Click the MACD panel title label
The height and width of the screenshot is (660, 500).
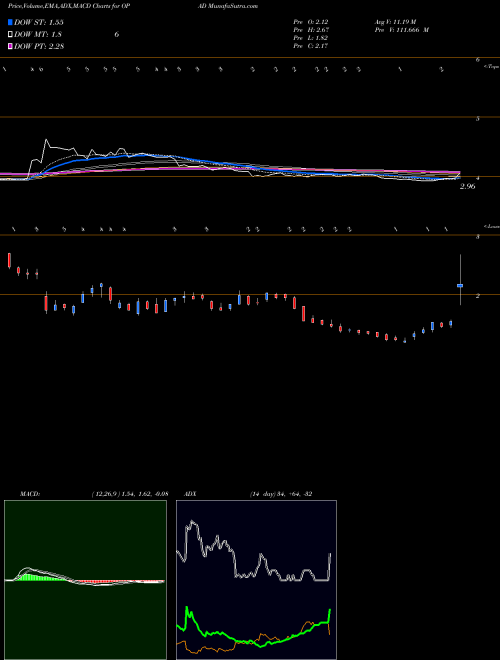pyautogui.click(x=29, y=493)
